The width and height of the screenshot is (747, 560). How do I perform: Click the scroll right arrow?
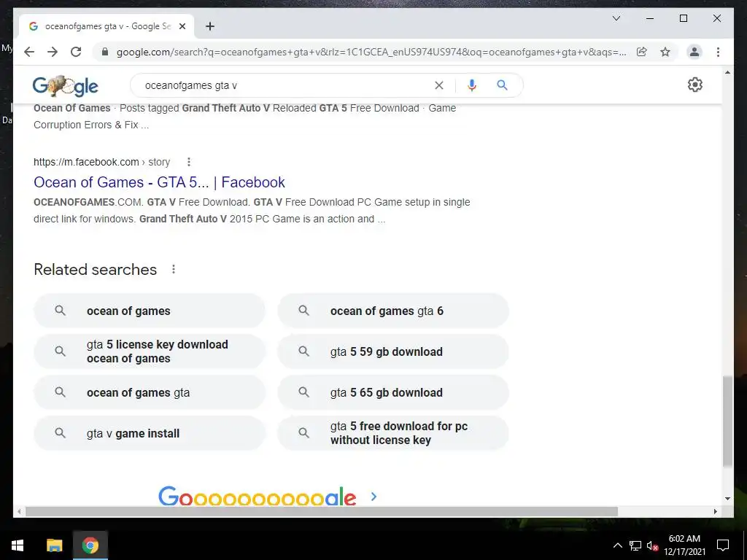pos(715,511)
